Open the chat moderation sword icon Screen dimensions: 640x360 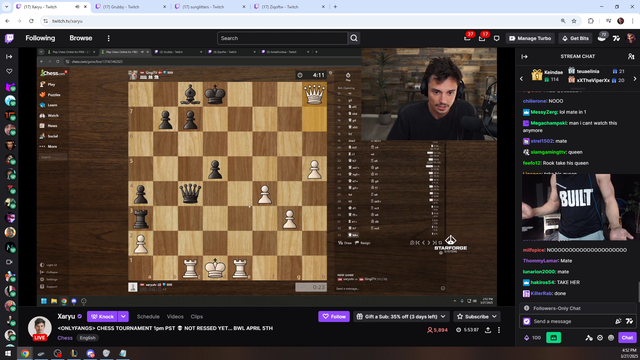click(588, 338)
